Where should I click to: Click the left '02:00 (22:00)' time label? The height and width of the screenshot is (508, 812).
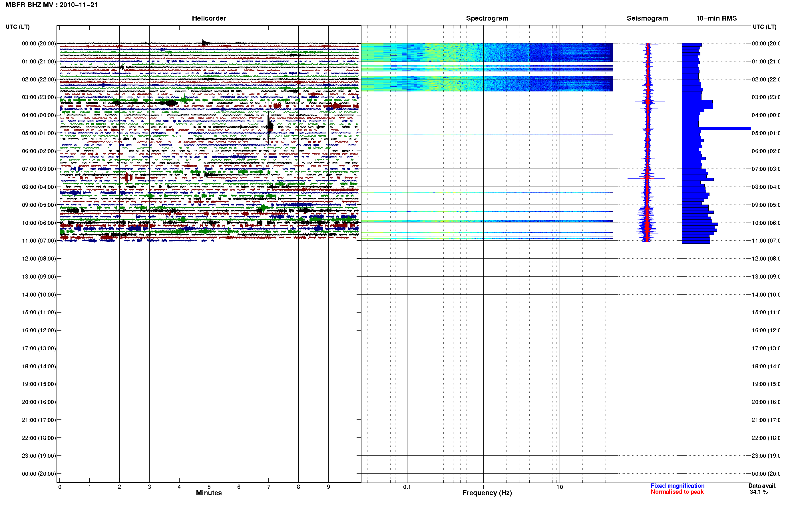click(39, 80)
